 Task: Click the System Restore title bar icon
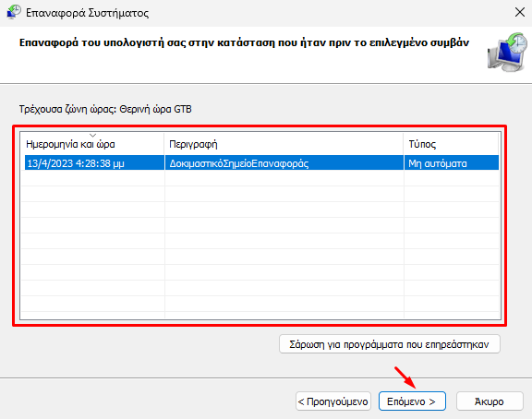tap(14, 12)
